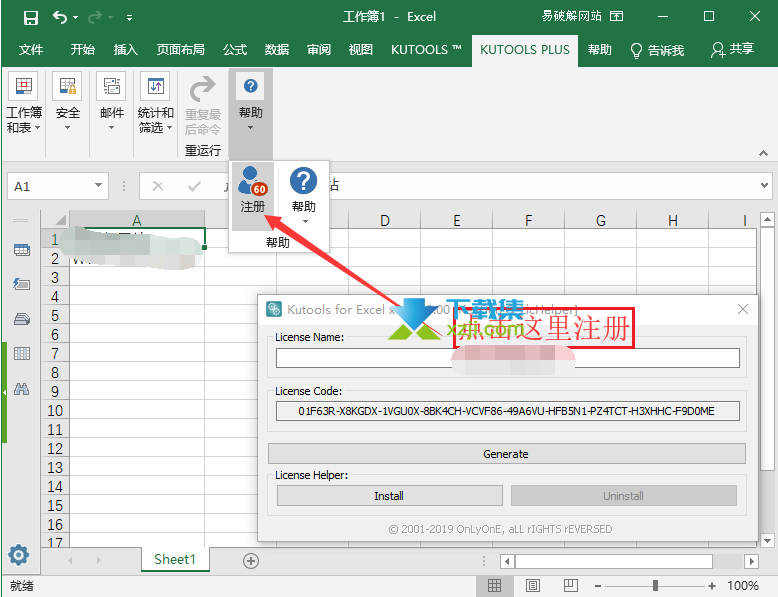The height and width of the screenshot is (597, 778).
Task: Switch to the 视图 ribbon tab
Action: (x=361, y=50)
